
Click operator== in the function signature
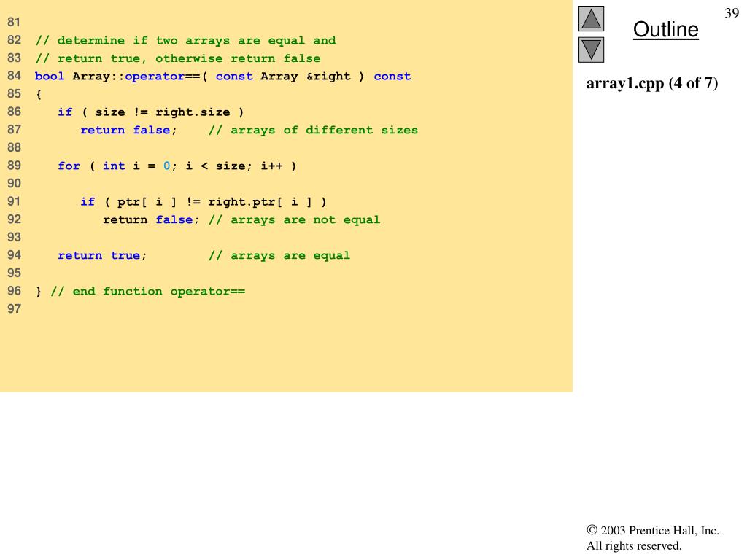tap(162, 76)
